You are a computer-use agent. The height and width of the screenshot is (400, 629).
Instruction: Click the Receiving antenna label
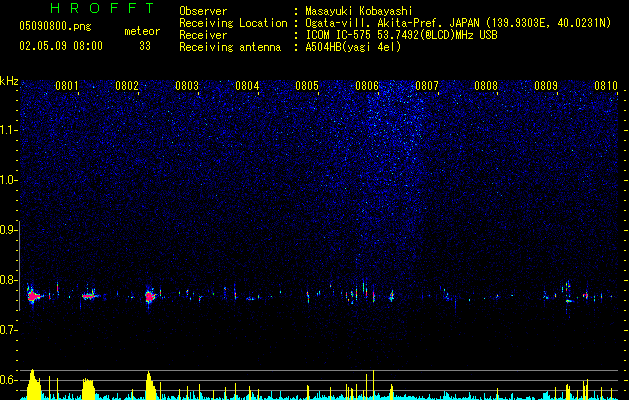(x=230, y=47)
